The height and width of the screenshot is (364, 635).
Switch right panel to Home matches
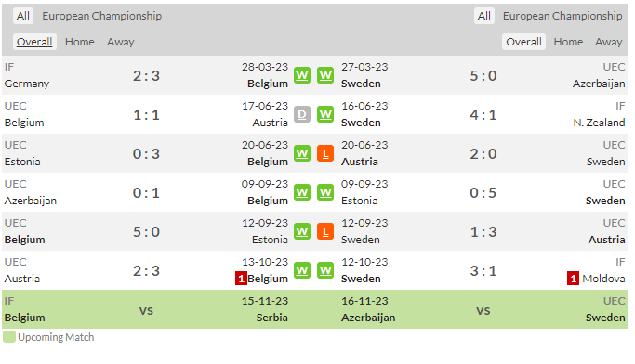(569, 42)
